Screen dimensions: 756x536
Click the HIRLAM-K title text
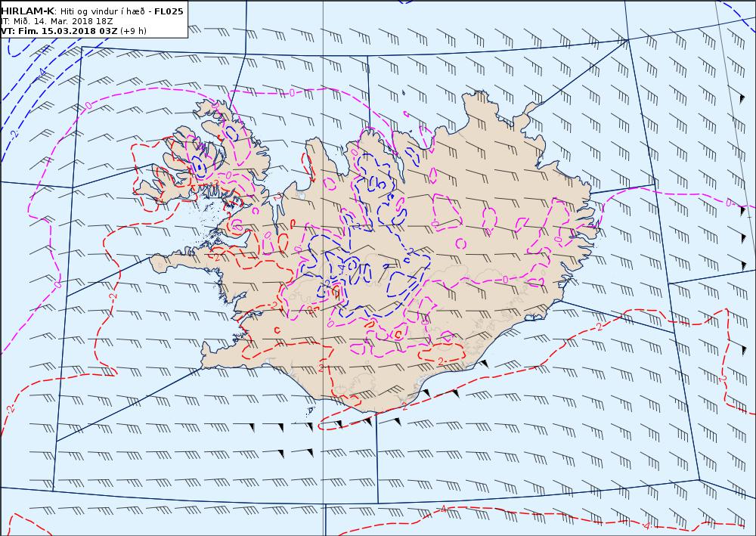pyautogui.click(x=28, y=11)
